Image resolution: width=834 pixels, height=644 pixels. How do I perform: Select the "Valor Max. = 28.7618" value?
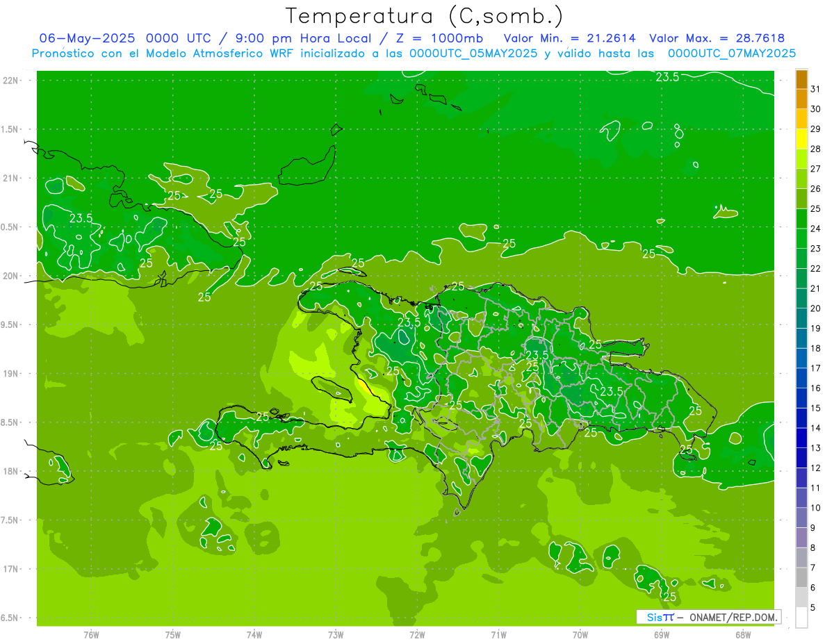(717, 38)
